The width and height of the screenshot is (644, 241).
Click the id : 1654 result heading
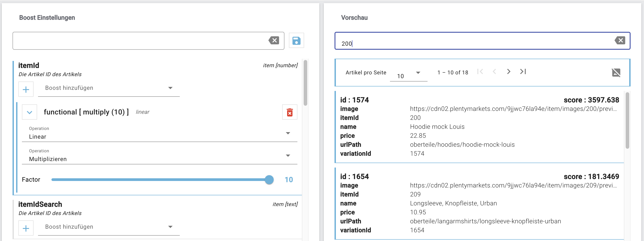(354, 177)
